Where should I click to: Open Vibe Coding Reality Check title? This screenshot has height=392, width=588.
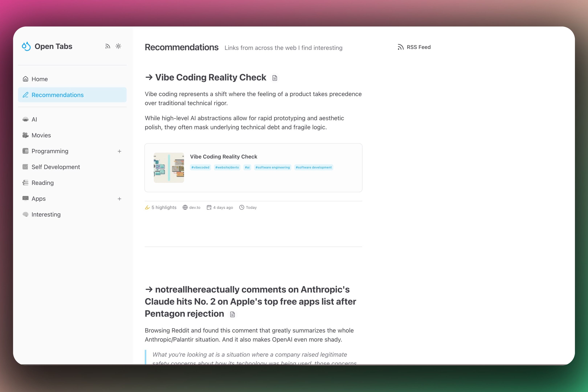coord(210,77)
